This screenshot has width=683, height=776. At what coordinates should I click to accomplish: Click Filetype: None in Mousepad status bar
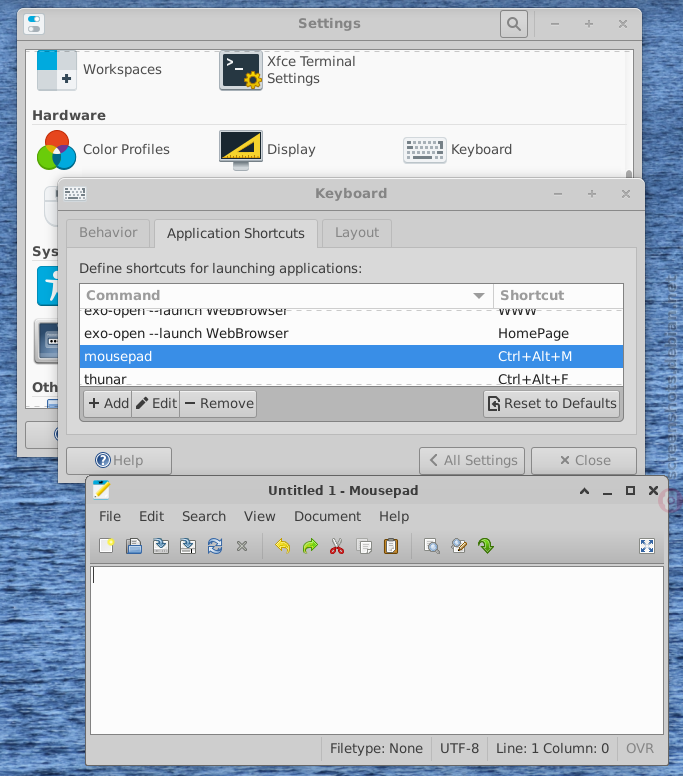[x=376, y=748]
